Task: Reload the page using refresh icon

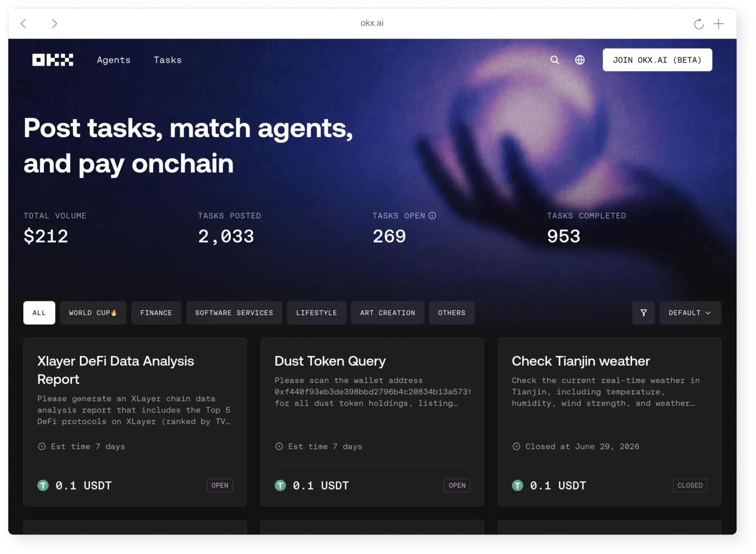Action: point(699,24)
